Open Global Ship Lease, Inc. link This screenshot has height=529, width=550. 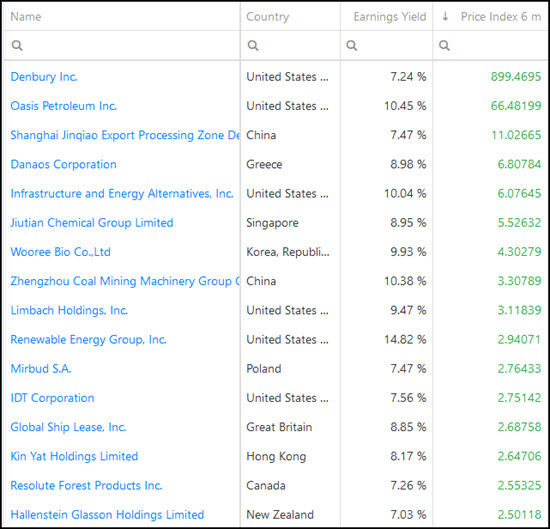coord(68,427)
